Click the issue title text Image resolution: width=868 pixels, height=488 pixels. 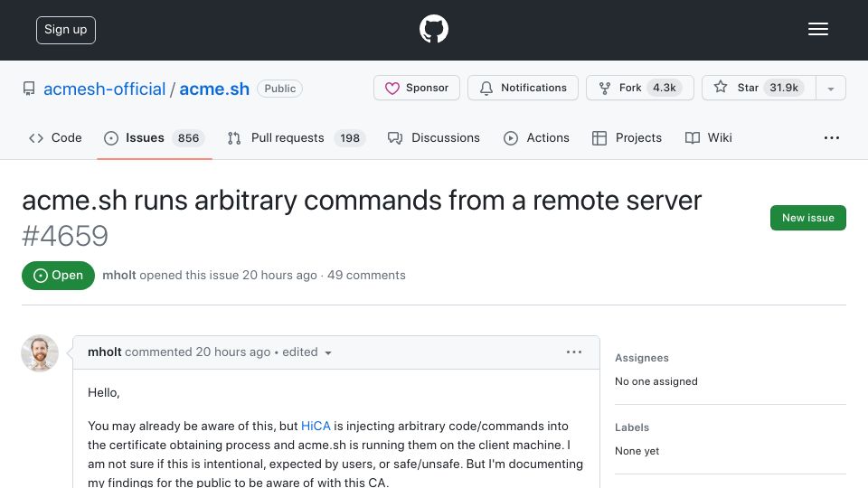[362, 201]
